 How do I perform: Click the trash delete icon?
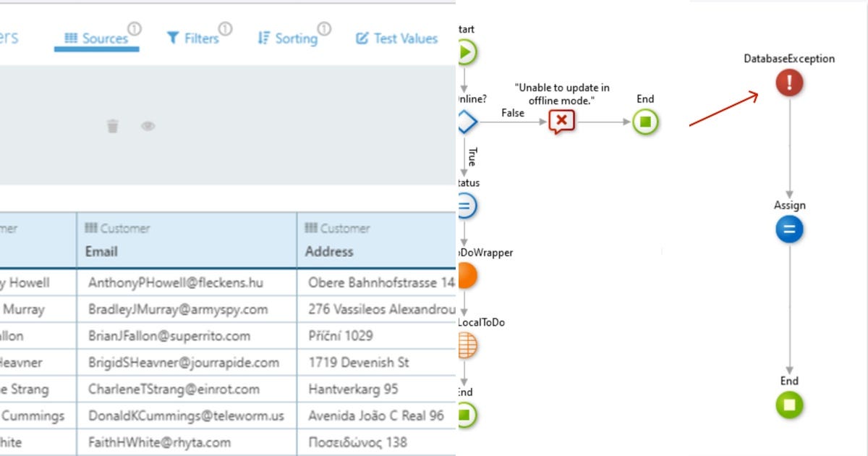(114, 125)
